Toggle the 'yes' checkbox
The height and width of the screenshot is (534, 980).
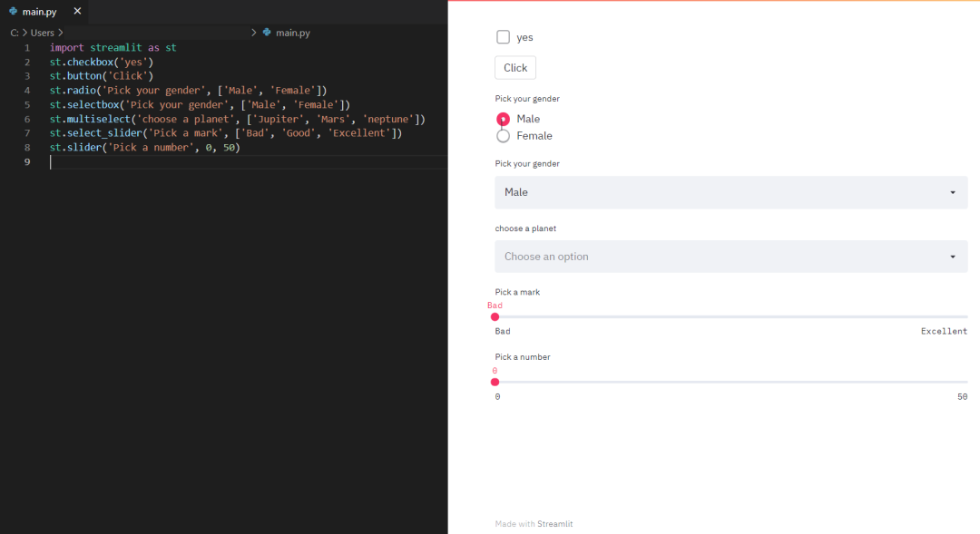503,37
